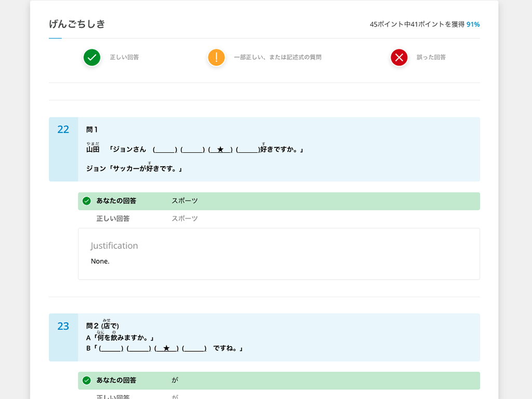The image size is (532, 399).
Task: Click the exclamation mark inside the orange circle
Action: click(x=216, y=58)
